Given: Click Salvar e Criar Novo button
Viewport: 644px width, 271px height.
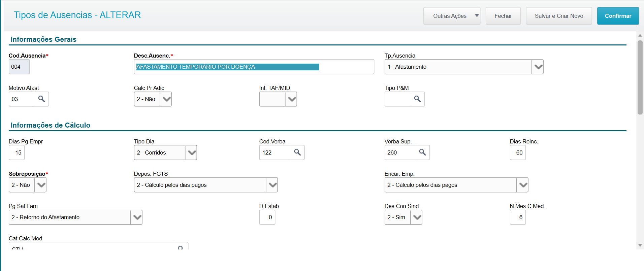Looking at the screenshot, I should click(559, 16).
